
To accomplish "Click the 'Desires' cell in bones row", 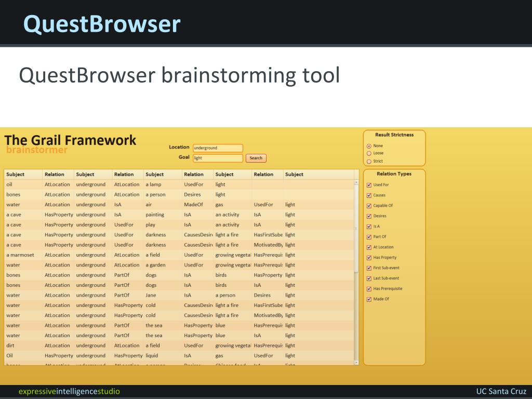I will [x=192, y=195].
